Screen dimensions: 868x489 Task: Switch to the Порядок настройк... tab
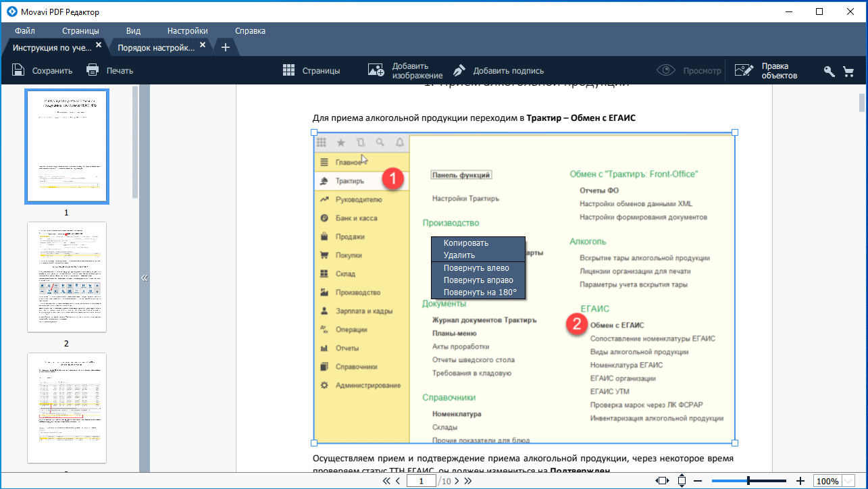pyautogui.click(x=156, y=47)
